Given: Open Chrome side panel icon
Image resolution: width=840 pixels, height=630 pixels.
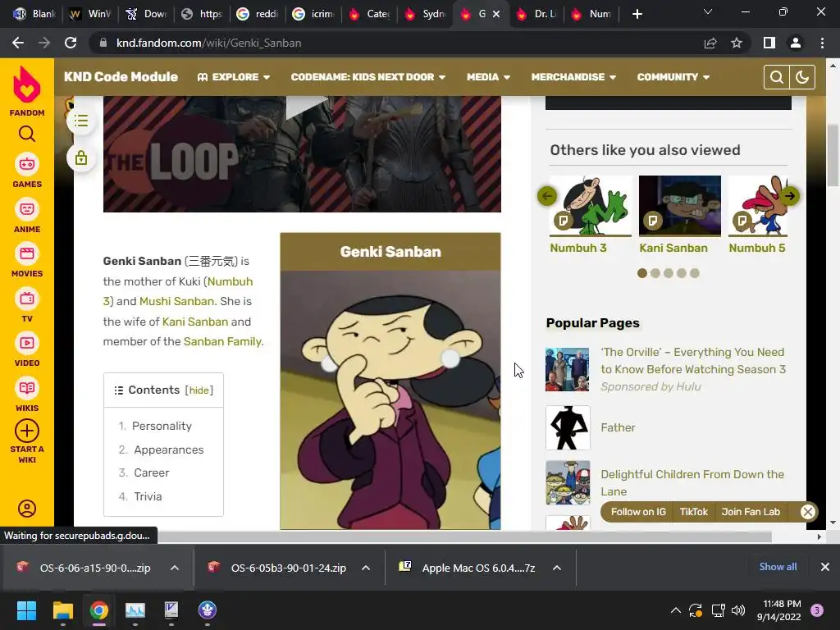Looking at the screenshot, I should click(769, 43).
